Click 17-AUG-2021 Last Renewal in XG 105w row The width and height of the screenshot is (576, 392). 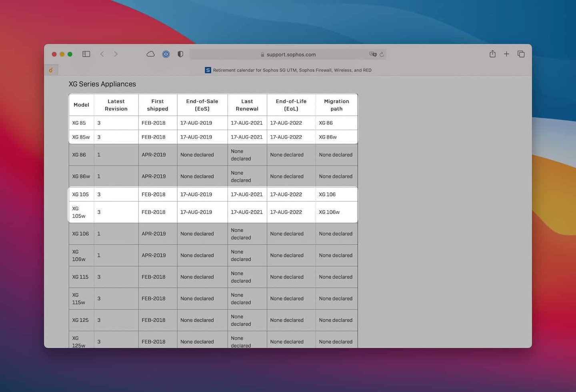tap(246, 212)
